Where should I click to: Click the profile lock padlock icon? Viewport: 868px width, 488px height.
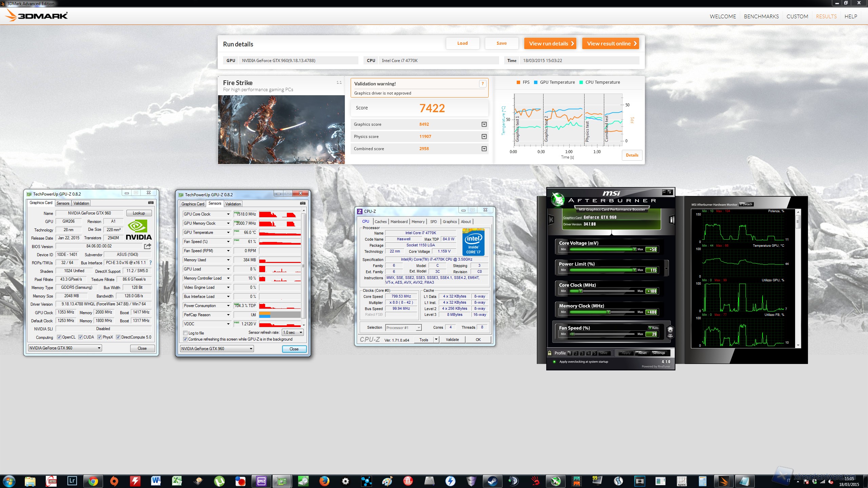click(x=550, y=353)
